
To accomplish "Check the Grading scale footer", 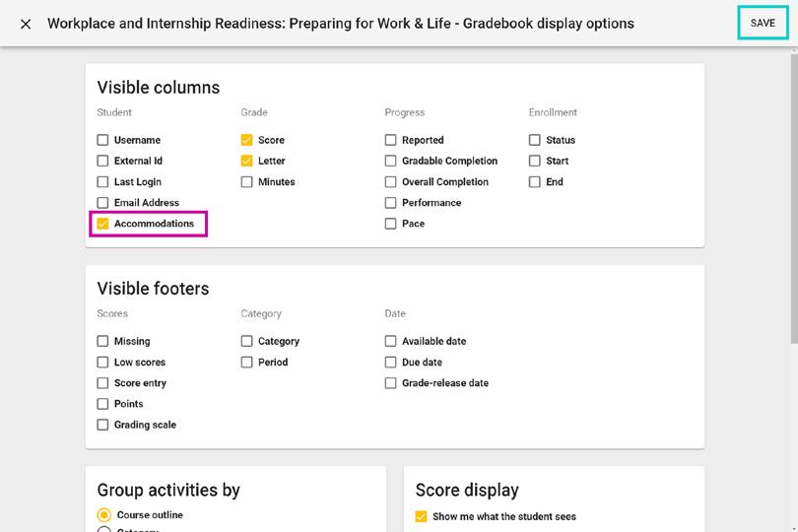I will (x=102, y=425).
